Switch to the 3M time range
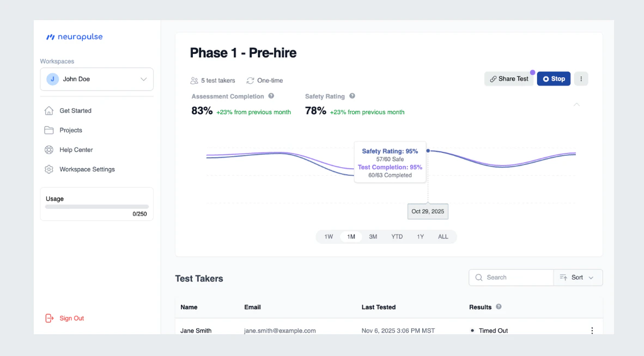The image size is (644, 356). [373, 237]
